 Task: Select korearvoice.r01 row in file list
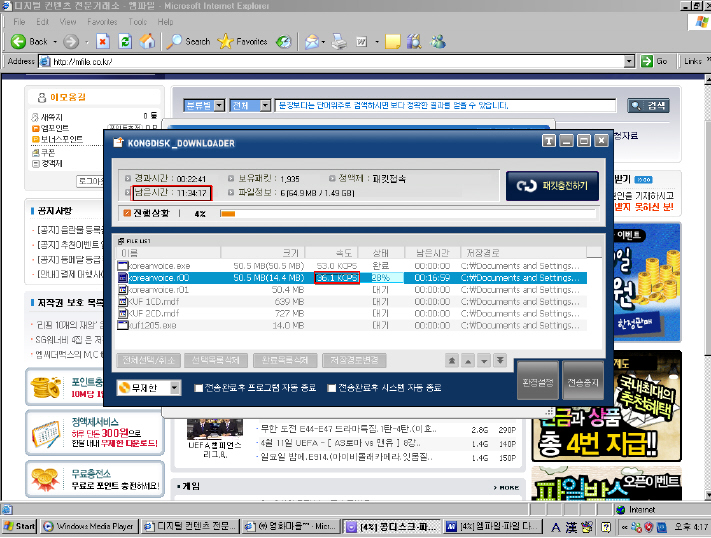(x=351, y=290)
